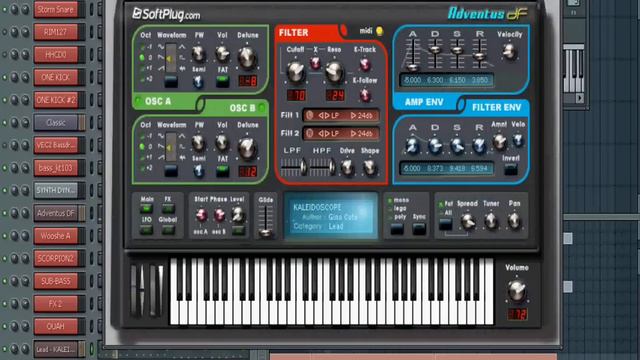
Task: Adjust the OSC A Vol knob
Action: (222, 53)
